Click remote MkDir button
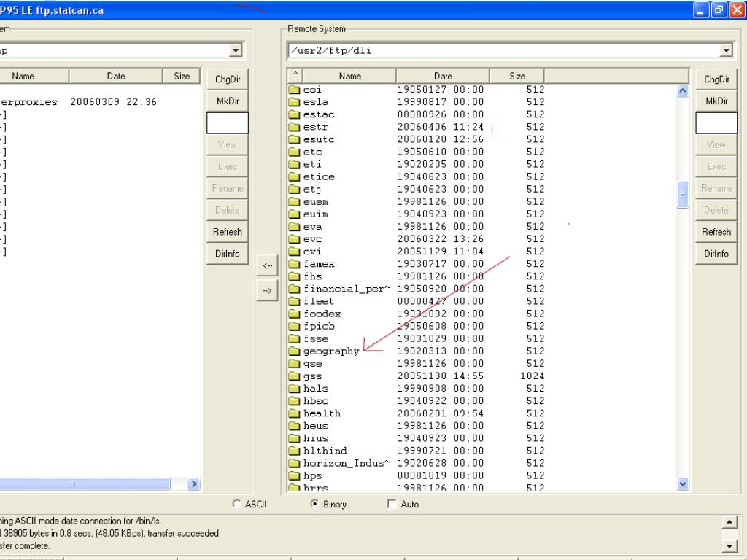 coord(716,101)
